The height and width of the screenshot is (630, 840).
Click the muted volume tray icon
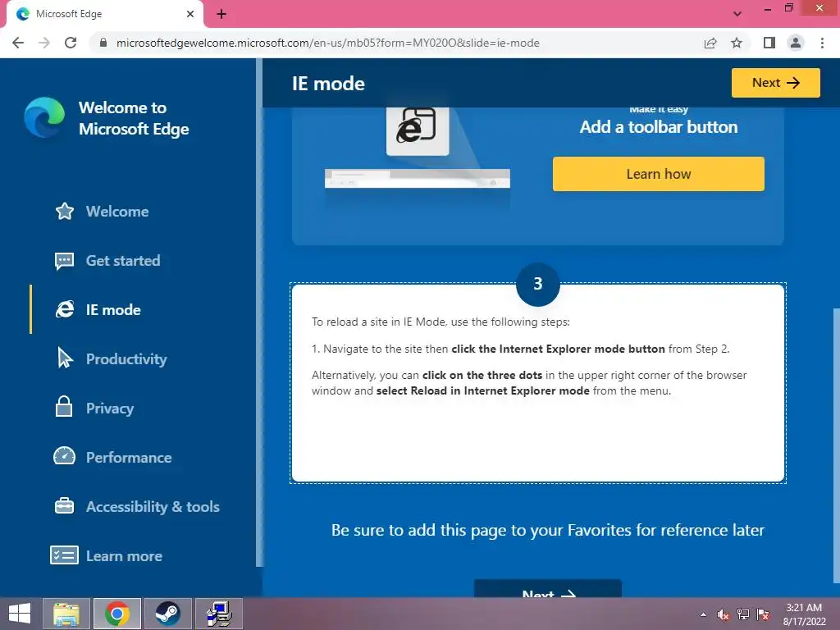click(x=724, y=614)
